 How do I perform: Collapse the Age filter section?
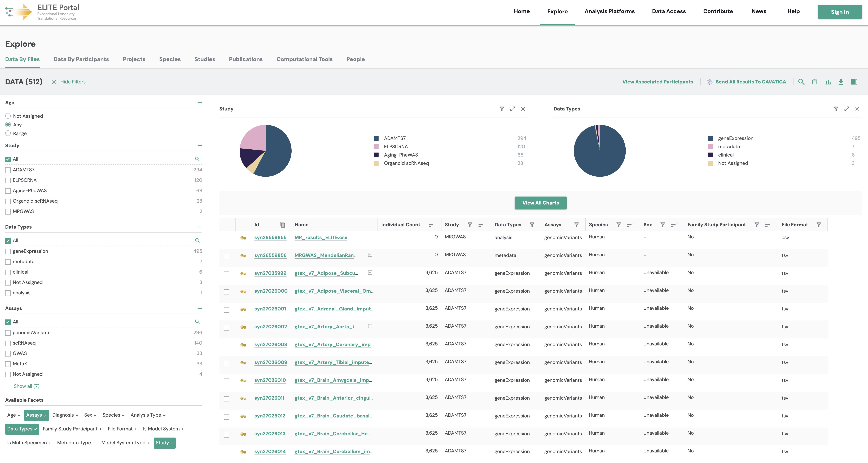[x=200, y=103]
